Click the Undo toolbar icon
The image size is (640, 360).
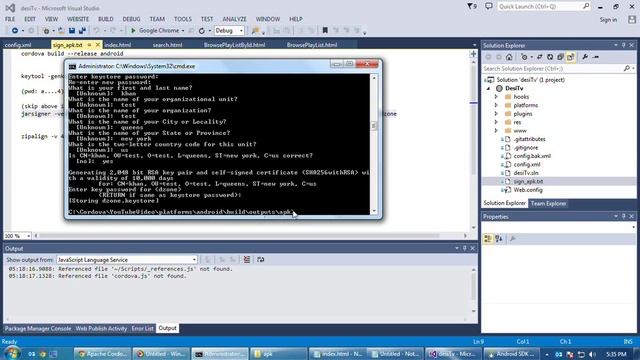point(97,31)
